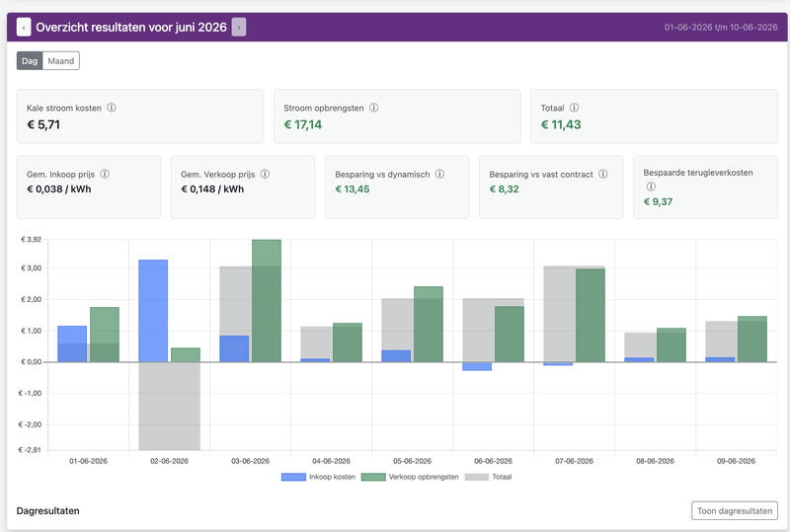Open info icon for Kale stroom kosten
790x532 pixels.
(112, 108)
